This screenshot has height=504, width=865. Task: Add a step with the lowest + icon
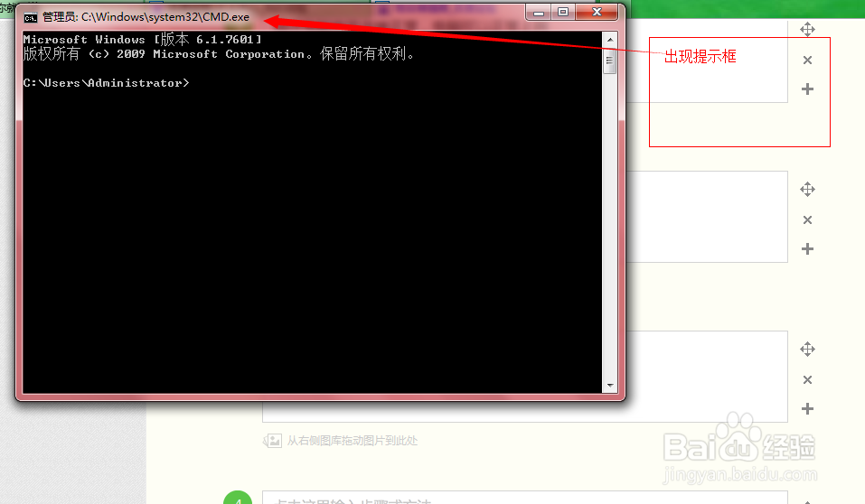(808, 408)
